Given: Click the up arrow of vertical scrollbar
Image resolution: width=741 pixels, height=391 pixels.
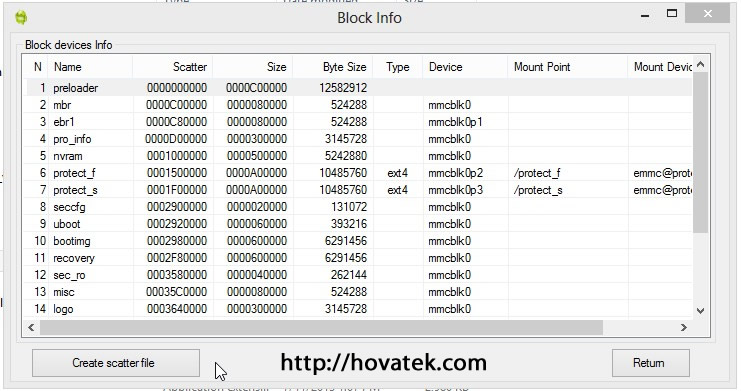Looking at the screenshot, I should (x=700, y=64).
